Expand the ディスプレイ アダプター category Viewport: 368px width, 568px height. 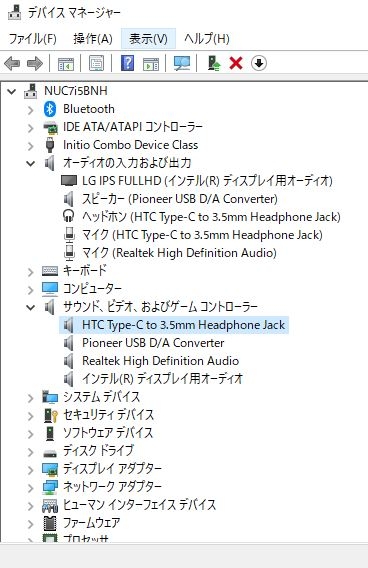(31, 470)
